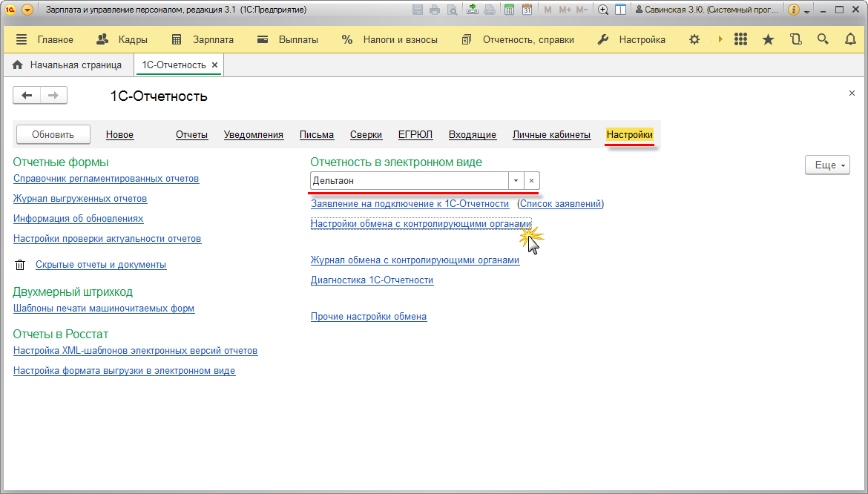The width and height of the screenshot is (868, 494).
Task: Click the search magnifier icon in section bar
Action: click(x=823, y=39)
